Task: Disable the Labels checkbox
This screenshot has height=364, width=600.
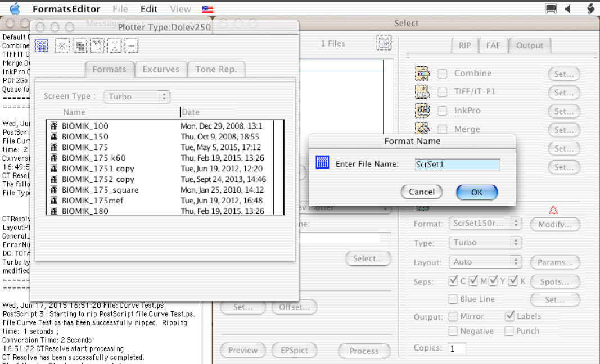Action: point(509,316)
